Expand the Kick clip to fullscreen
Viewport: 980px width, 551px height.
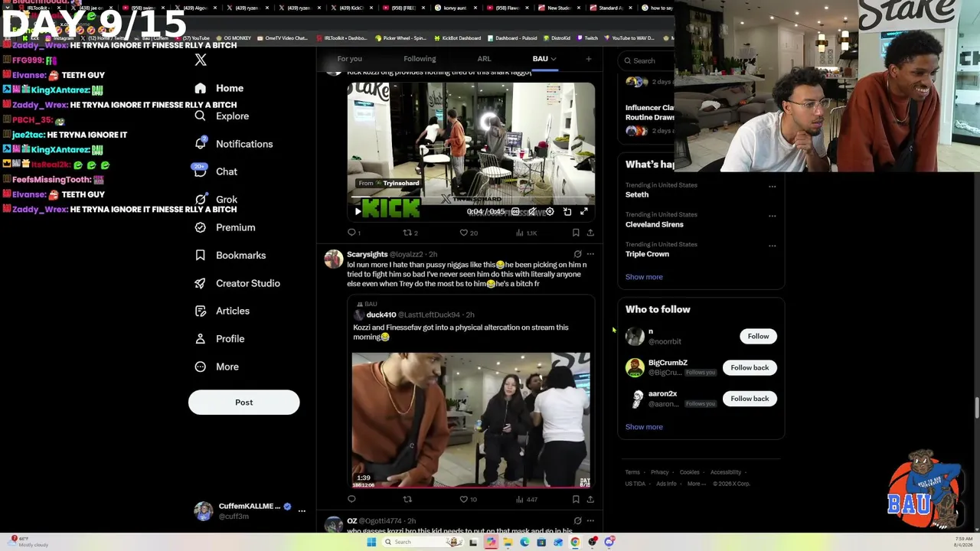tap(583, 212)
